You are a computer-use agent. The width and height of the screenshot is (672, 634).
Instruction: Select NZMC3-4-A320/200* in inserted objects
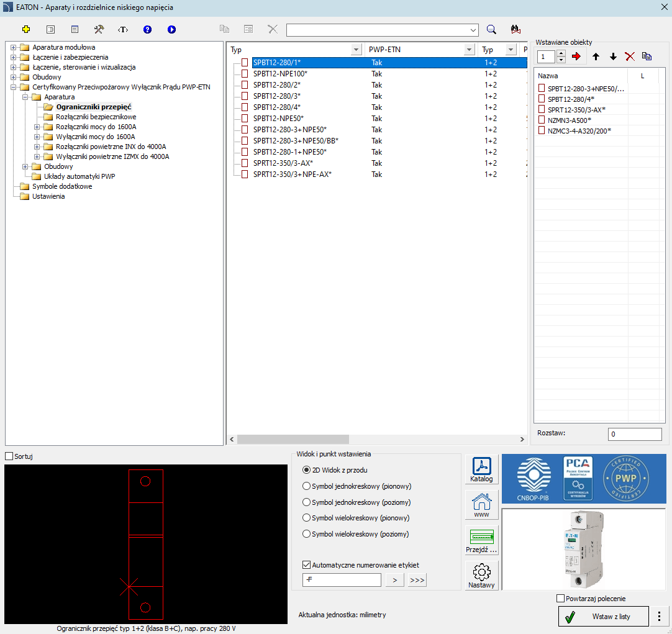[x=579, y=131]
